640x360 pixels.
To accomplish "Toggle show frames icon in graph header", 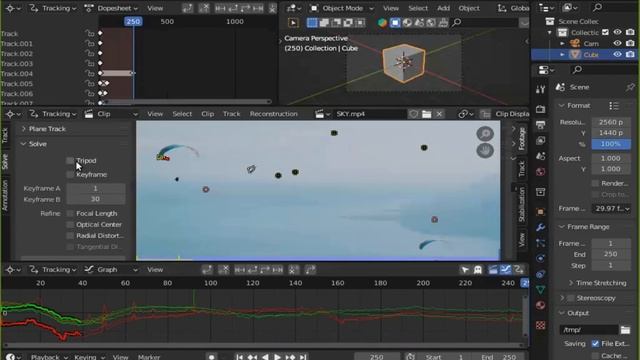I will pyautogui.click(x=493, y=269).
